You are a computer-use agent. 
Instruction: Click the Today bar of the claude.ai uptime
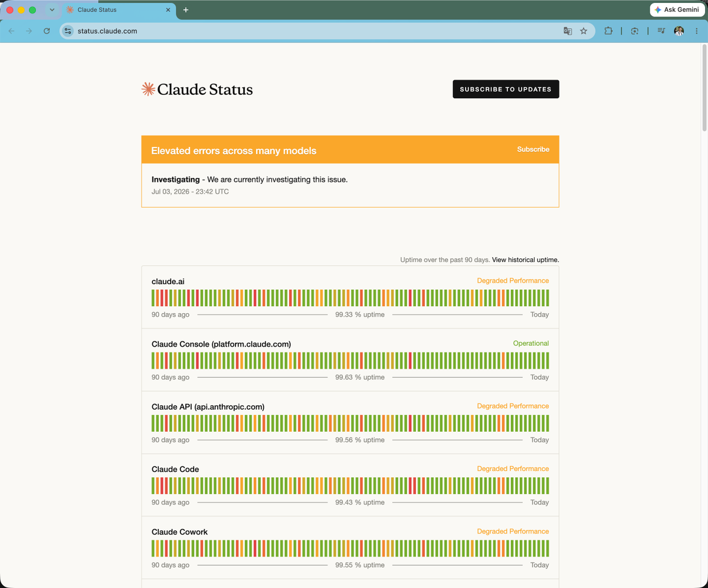coord(547,298)
